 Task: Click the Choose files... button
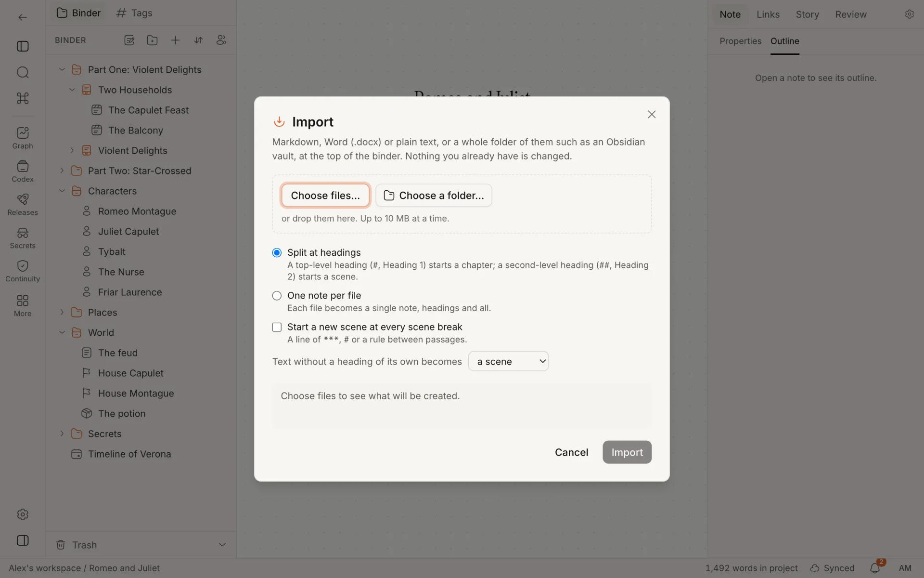325,196
